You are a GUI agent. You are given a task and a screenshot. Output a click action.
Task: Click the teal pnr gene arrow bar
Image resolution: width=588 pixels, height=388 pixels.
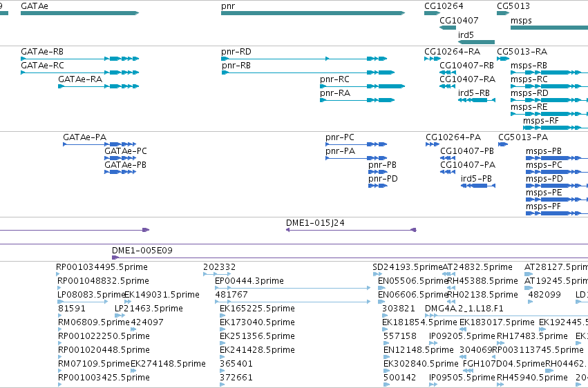pos(313,13)
